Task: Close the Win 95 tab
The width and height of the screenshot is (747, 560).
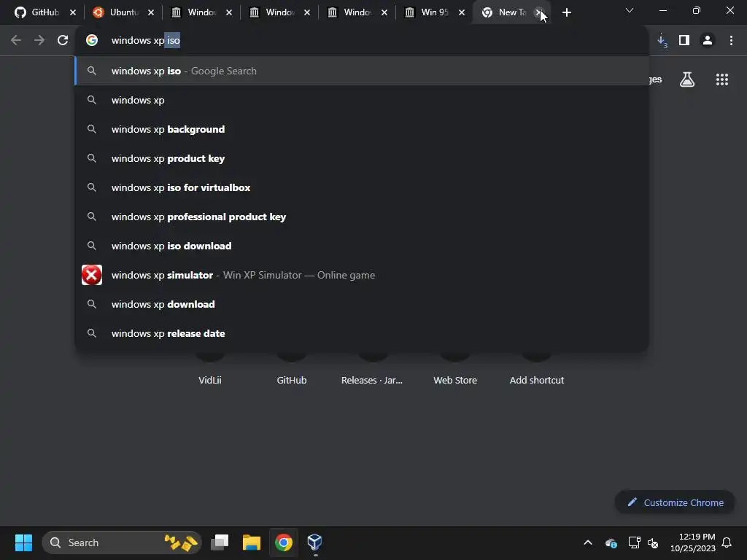Action: pos(462,13)
